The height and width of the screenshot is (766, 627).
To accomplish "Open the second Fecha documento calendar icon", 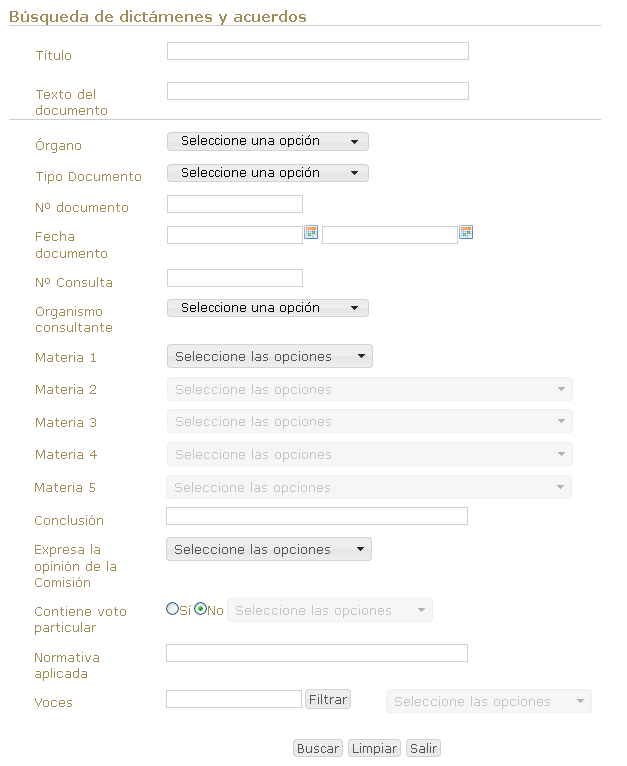I will [466, 232].
